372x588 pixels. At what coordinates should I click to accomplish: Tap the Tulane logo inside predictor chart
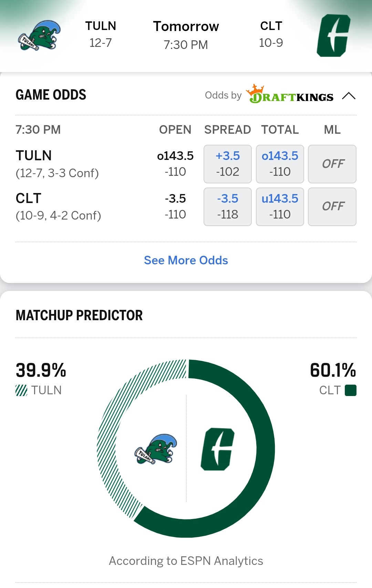[x=156, y=449]
